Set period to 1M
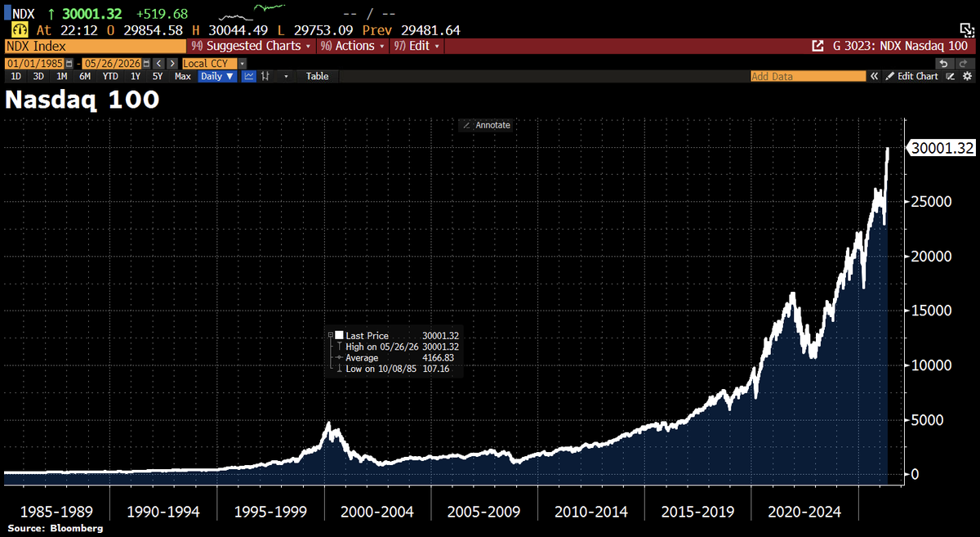 [62, 76]
